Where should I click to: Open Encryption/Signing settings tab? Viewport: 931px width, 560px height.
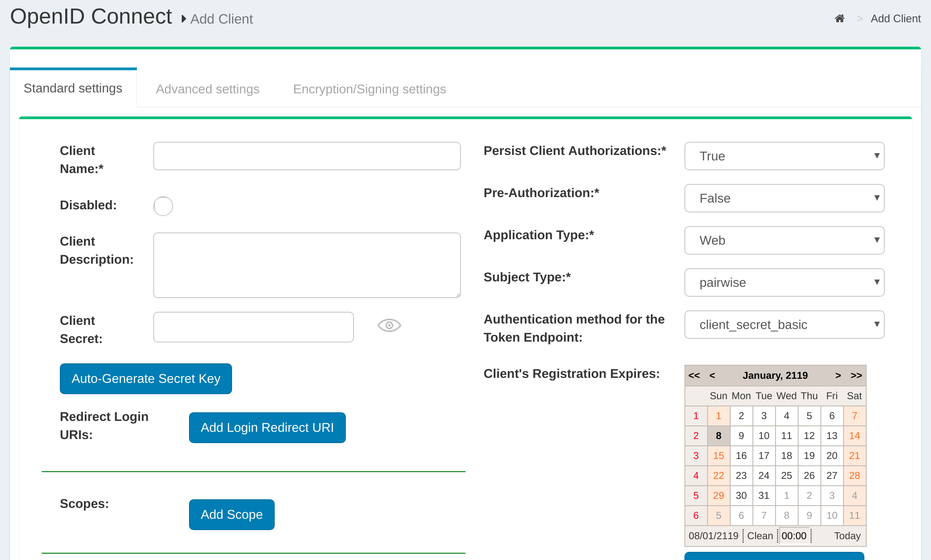coord(369,89)
